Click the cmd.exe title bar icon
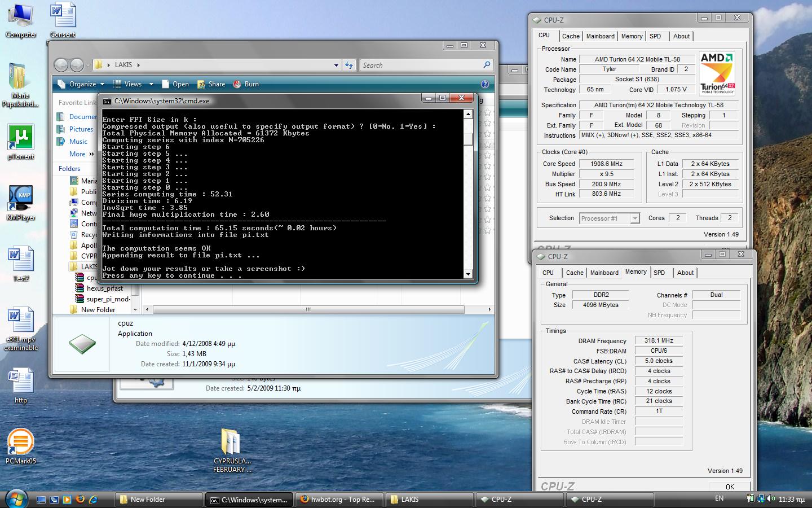 [x=107, y=101]
